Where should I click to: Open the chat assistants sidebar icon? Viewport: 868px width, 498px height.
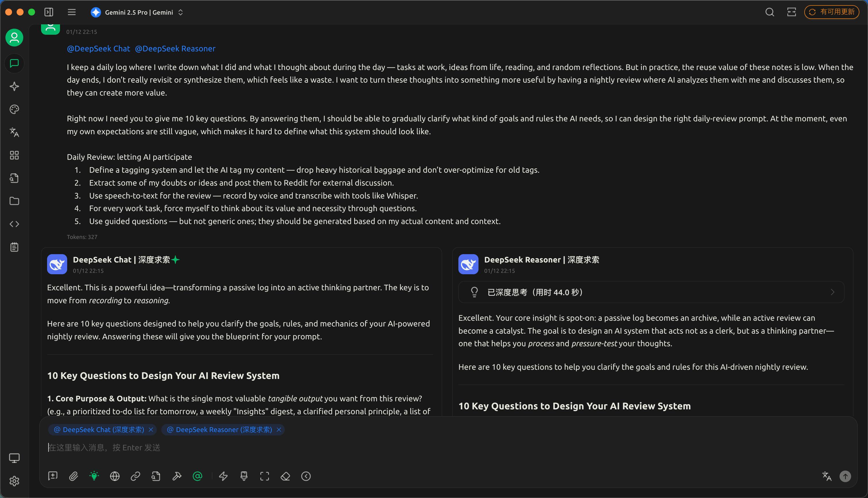pyautogui.click(x=14, y=63)
